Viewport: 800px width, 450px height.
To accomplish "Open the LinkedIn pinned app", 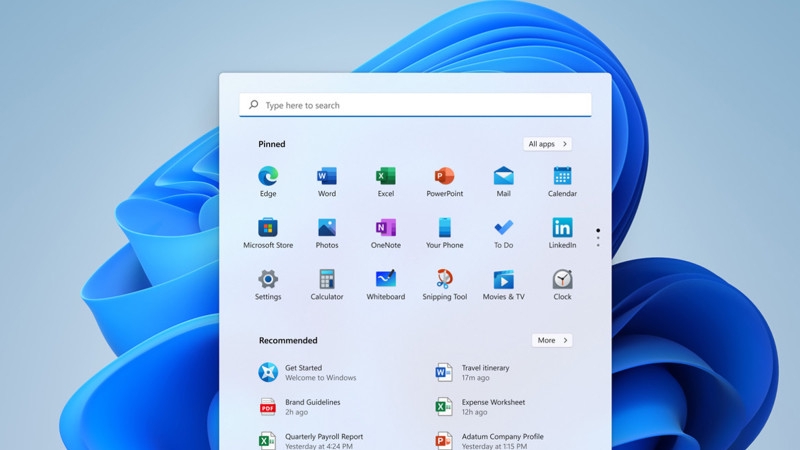I will [x=562, y=228].
